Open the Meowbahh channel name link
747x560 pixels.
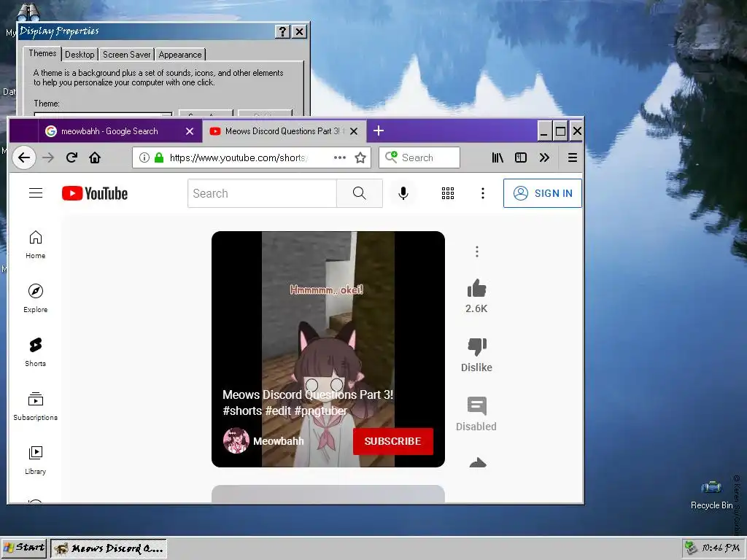(278, 441)
